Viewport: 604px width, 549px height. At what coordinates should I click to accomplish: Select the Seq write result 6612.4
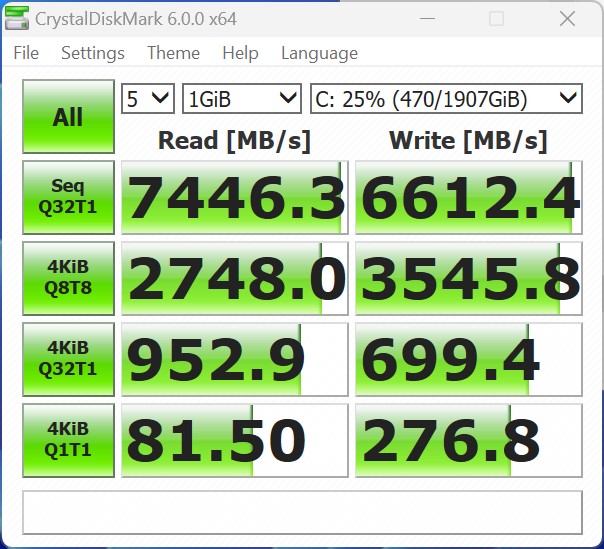[468, 197]
